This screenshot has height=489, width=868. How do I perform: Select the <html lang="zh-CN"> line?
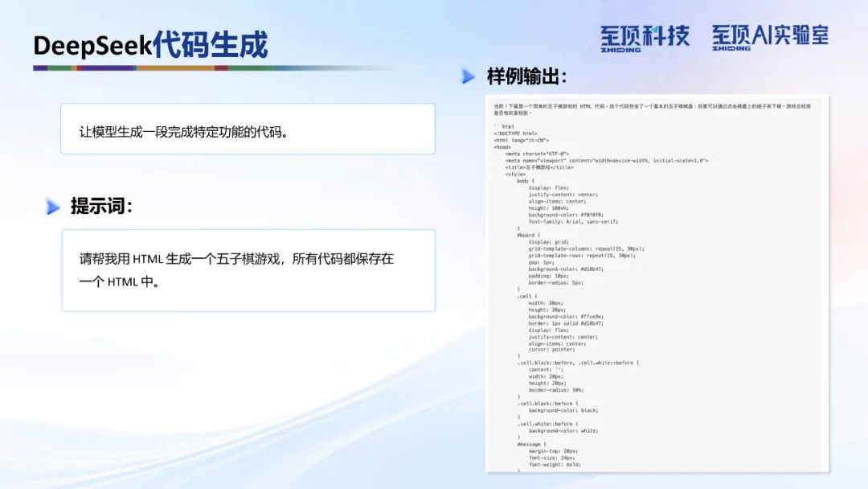coord(522,140)
